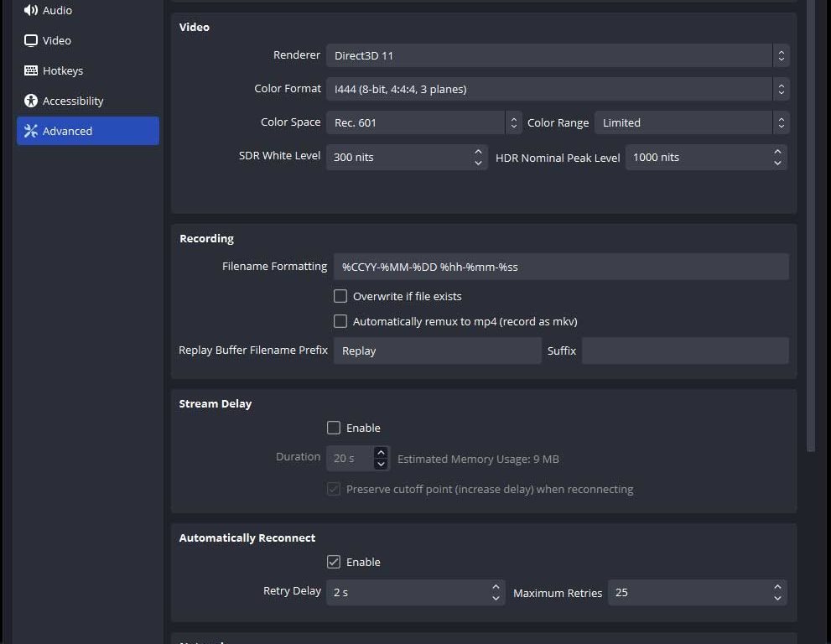The image size is (831, 644).
Task: Open the Accessibility settings tab
Action: pyautogui.click(x=73, y=101)
